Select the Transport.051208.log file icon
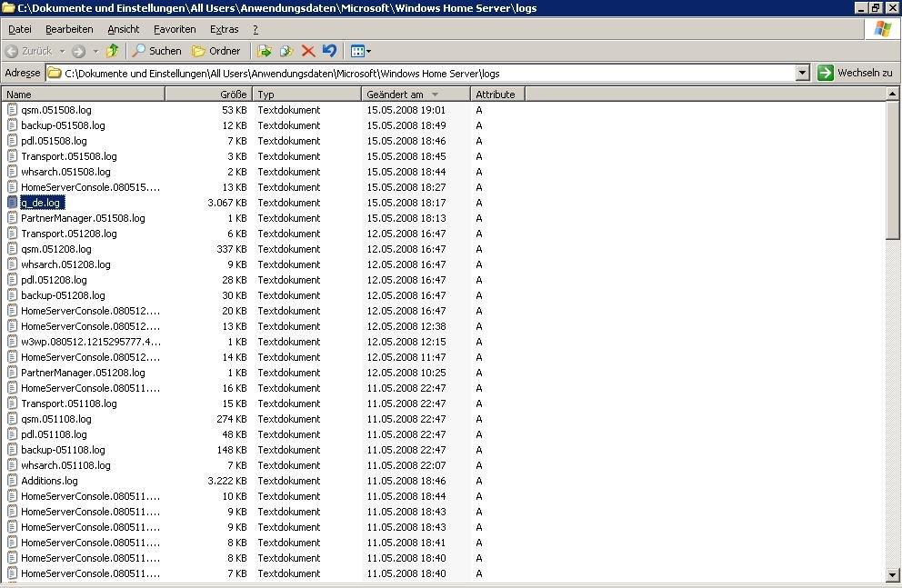Image resolution: width=902 pixels, height=588 pixels. click(x=12, y=234)
